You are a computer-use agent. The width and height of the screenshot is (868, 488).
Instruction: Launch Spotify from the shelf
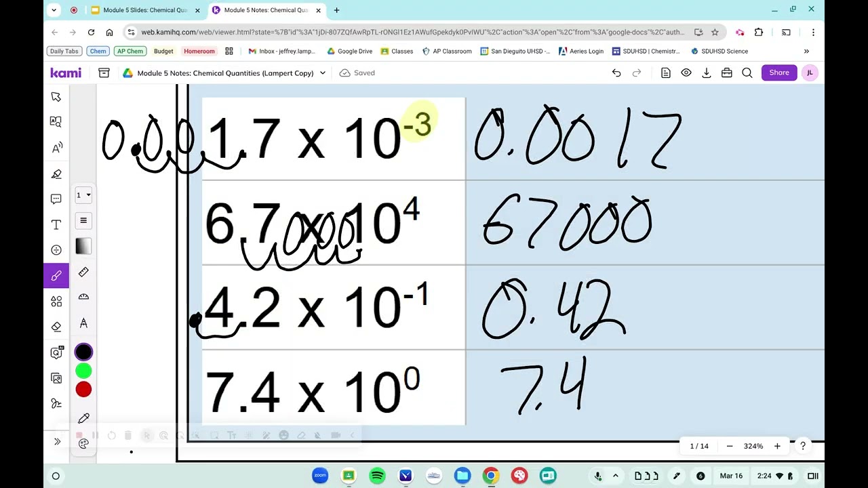(x=377, y=476)
